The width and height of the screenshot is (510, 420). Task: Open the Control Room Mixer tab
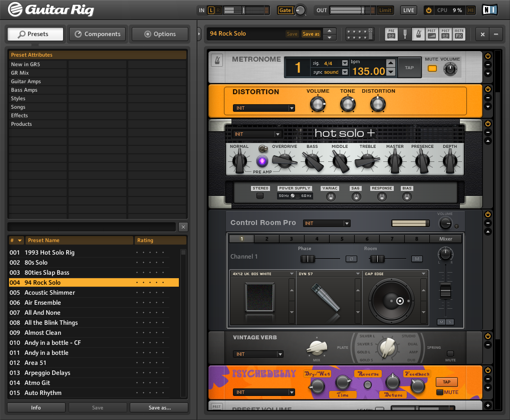(445, 239)
